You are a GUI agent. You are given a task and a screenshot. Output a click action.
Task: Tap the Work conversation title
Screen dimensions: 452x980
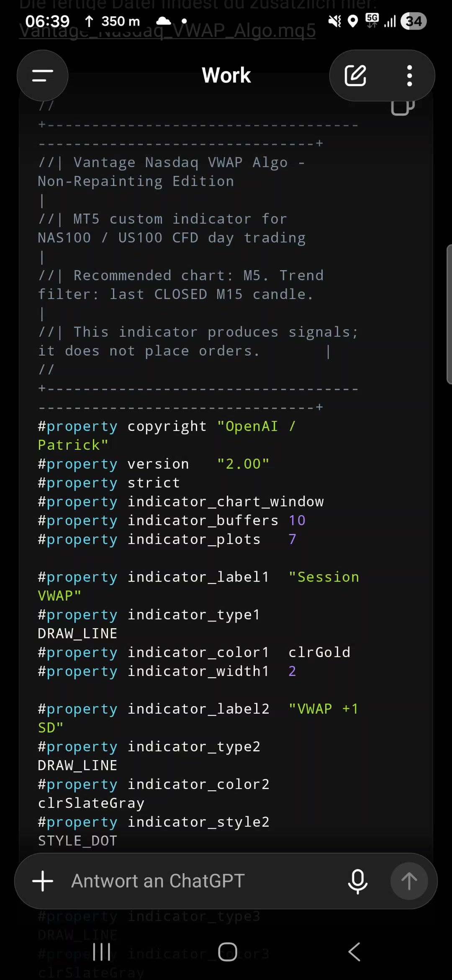(226, 75)
